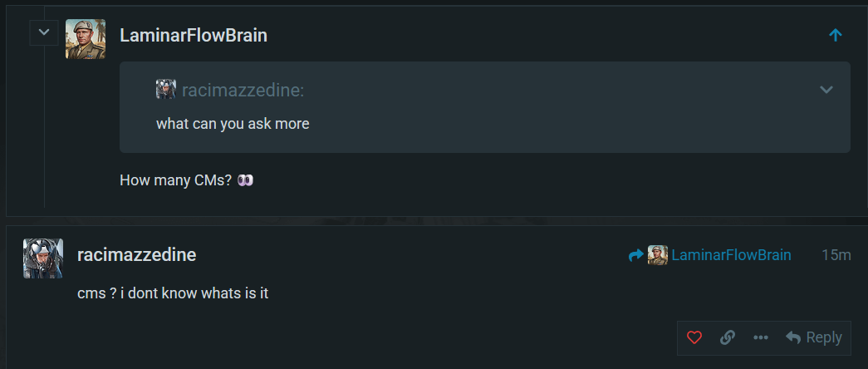The width and height of the screenshot is (868, 369).
Task: Show more post actions via ellipsis
Action: (760, 337)
